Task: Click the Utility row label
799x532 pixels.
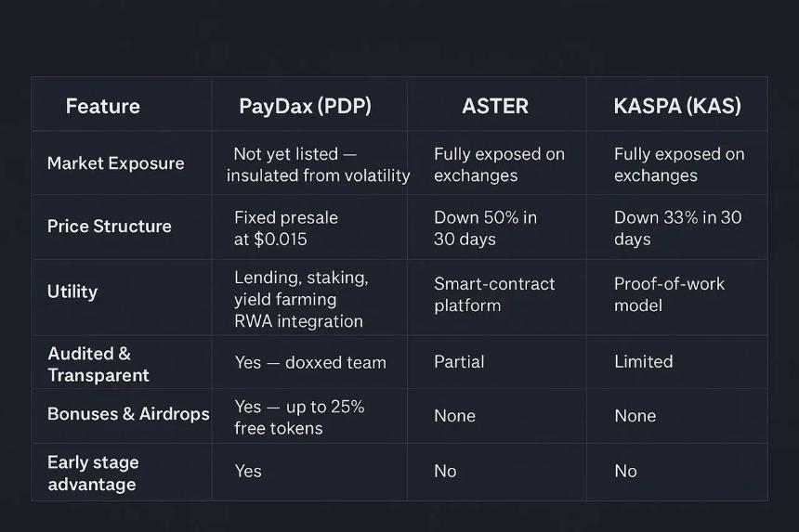Action: 72,292
